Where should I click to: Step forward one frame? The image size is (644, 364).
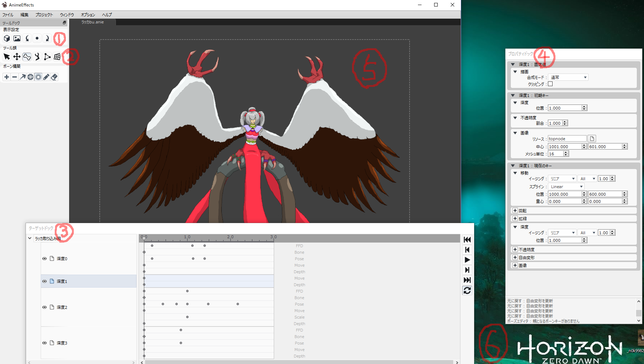click(x=467, y=270)
